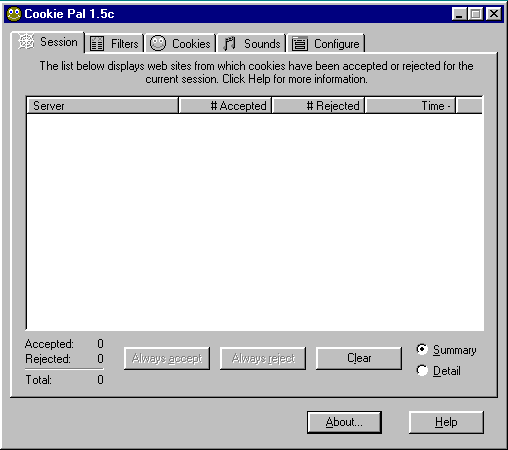Click the spider web icon on Session tab

[26, 42]
